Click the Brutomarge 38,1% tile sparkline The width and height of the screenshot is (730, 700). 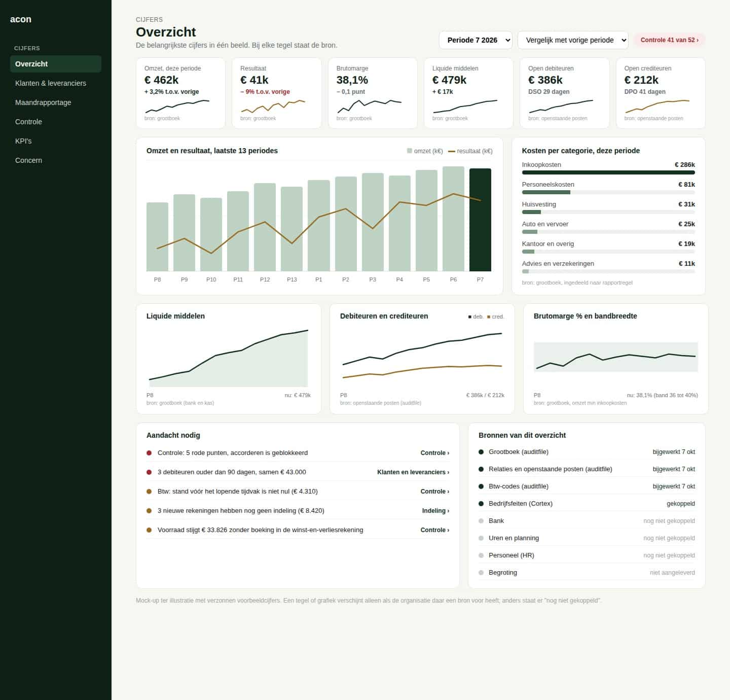click(x=369, y=106)
